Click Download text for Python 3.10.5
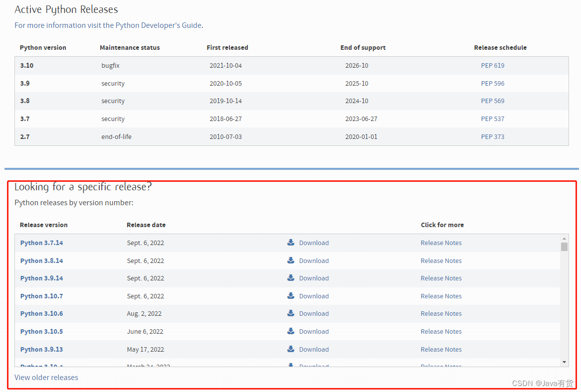The height and width of the screenshot is (392, 581). [314, 331]
